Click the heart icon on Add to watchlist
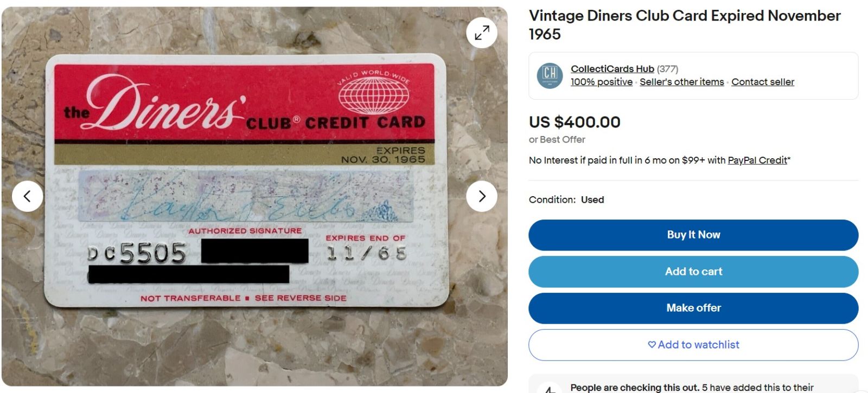 coord(652,345)
